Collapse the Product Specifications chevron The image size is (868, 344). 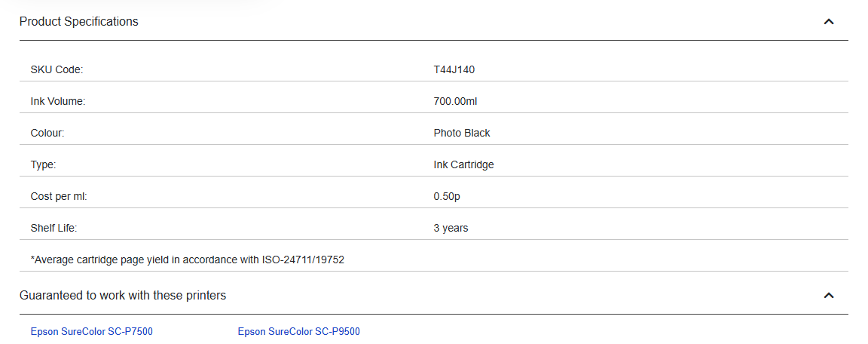(x=829, y=22)
